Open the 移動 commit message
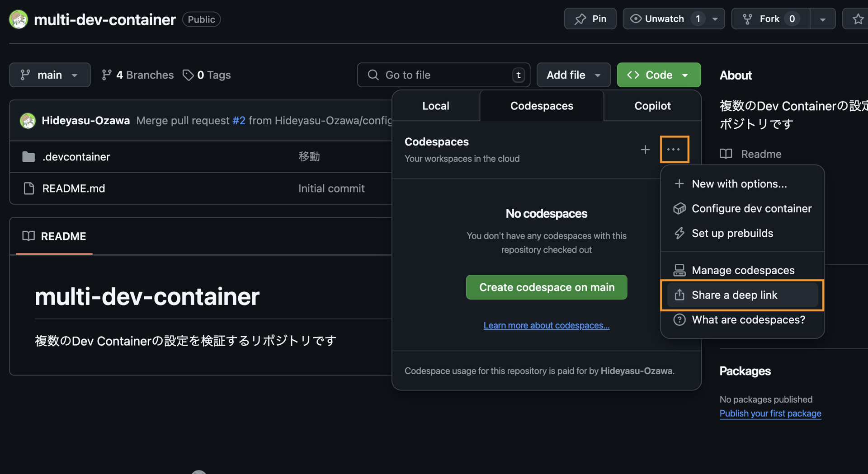This screenshot has width=868, height=474. pyautogui.click(x=309, y=157)
